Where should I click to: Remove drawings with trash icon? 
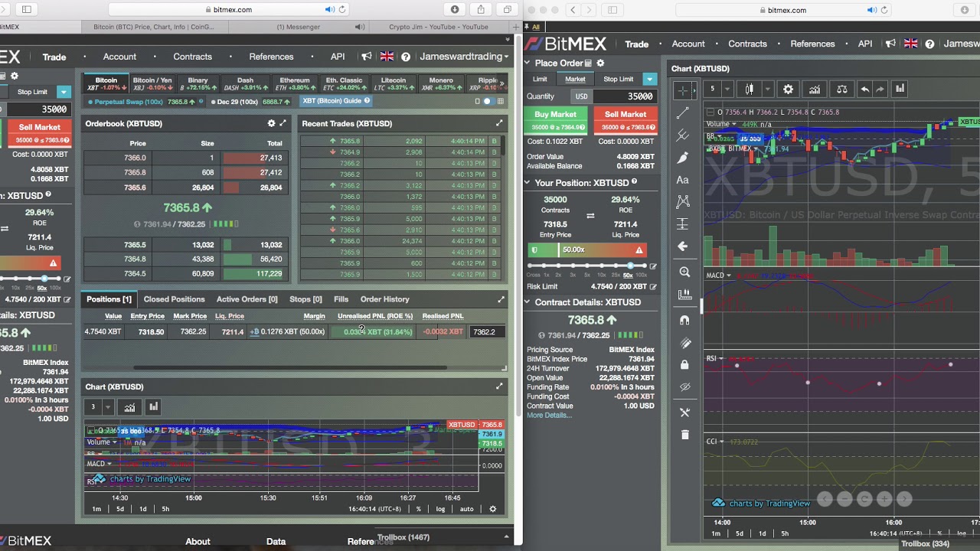coord(684,435)
